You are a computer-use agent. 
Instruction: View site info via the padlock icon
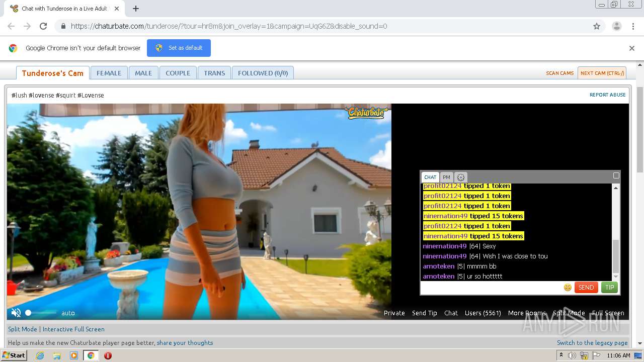(63, 26)
